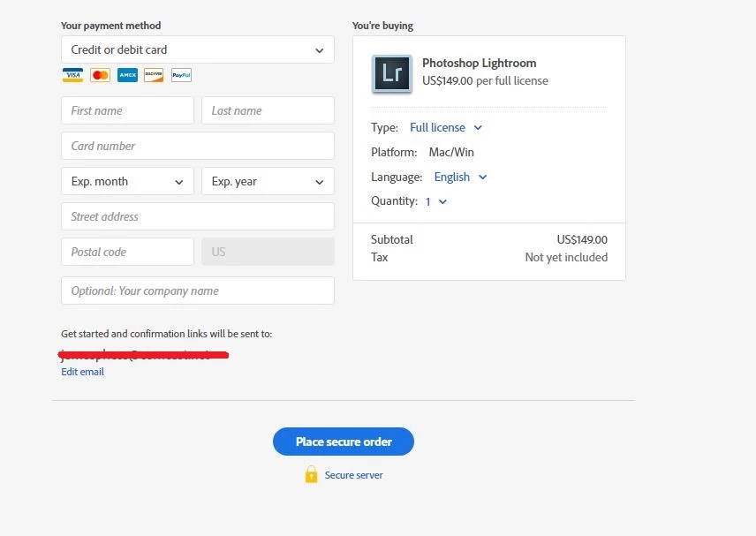Click the Tax label
Viewport: 756px width, 536px height.
(380, 257)
